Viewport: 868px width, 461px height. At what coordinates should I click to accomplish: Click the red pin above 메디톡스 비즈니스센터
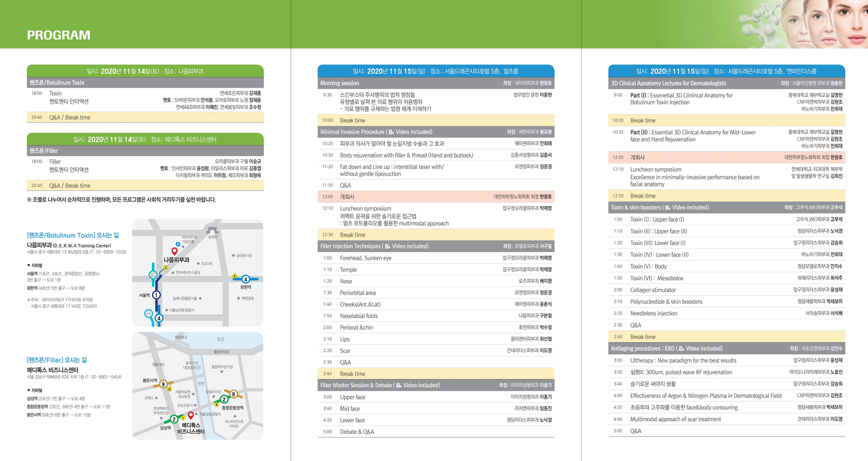(191, 415)
